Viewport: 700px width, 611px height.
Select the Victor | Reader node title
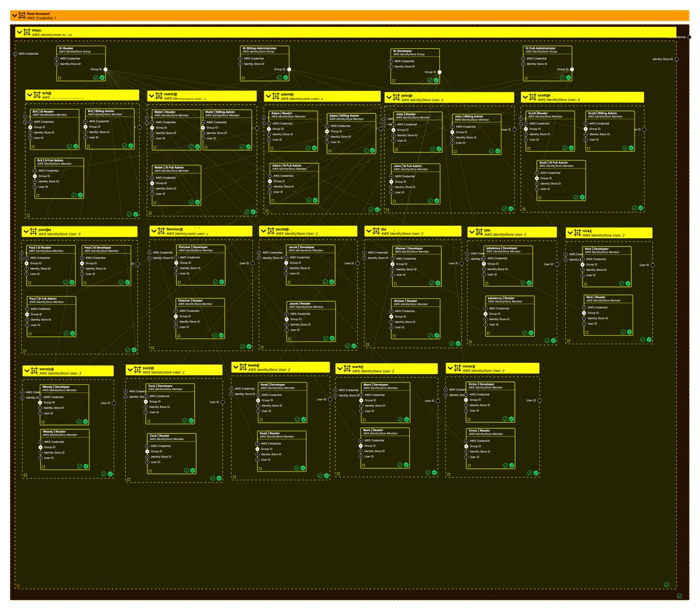[480, 431]
